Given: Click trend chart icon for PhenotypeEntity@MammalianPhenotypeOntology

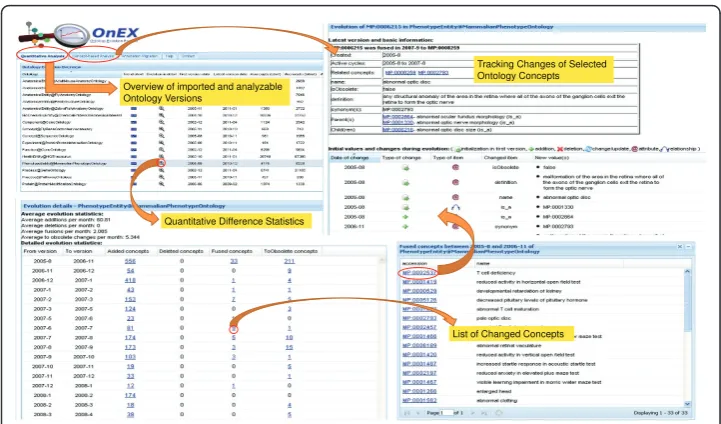Looking at the screenshot, I should 133,163.
